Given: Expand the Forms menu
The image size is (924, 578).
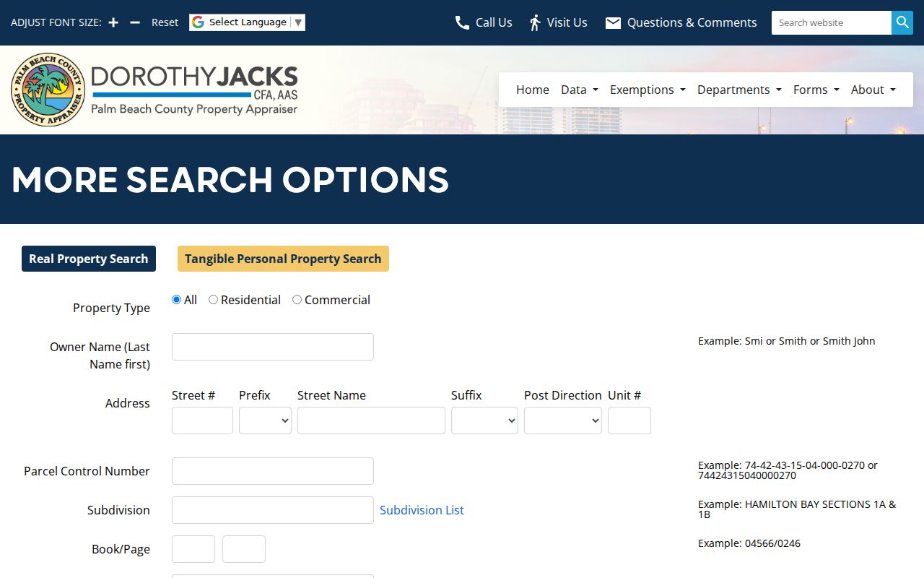Looking at the screenshot, I should (816, 90).
